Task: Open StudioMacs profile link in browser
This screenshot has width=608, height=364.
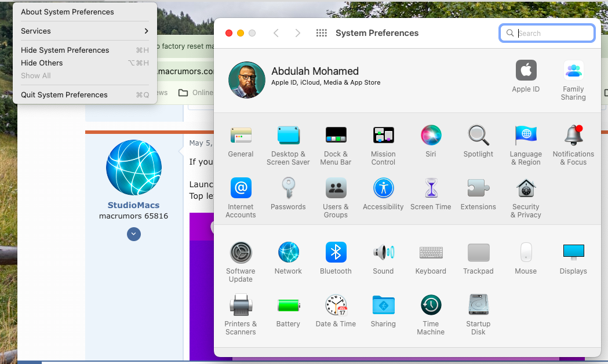Action: pos(133,205)
